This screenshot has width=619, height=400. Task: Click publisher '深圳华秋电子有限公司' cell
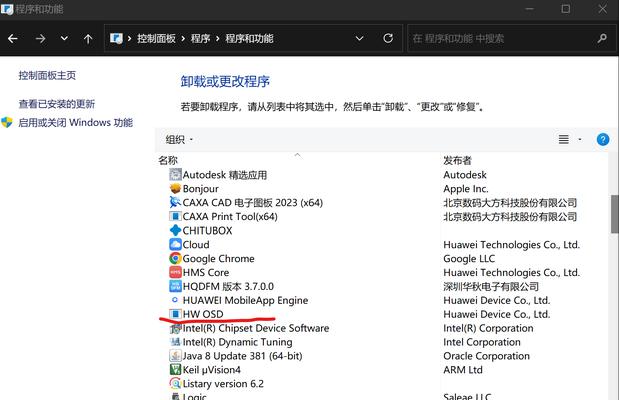click(x=491, y=286)
